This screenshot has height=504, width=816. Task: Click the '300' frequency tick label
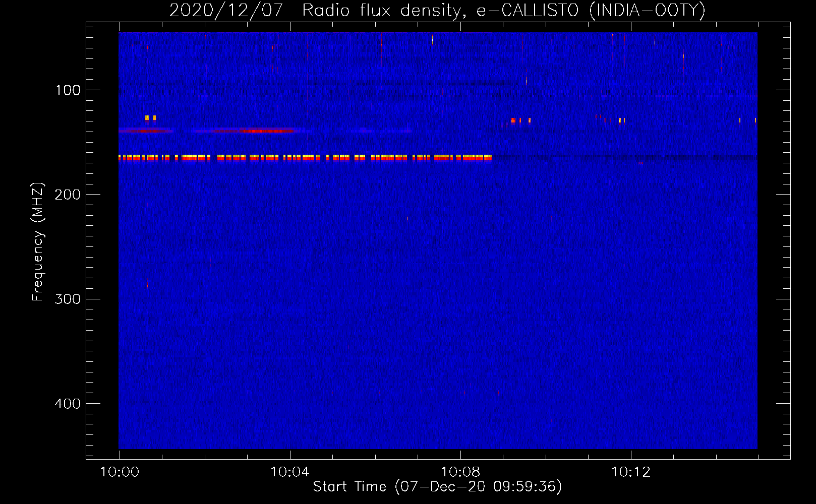(68, 299)
